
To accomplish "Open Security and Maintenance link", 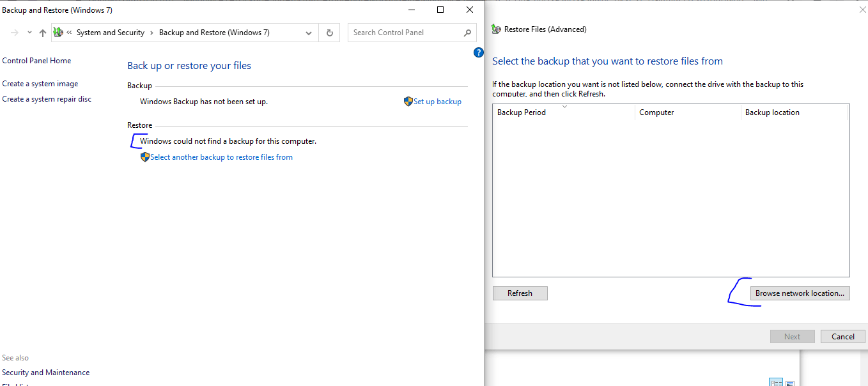I will 46,373.
